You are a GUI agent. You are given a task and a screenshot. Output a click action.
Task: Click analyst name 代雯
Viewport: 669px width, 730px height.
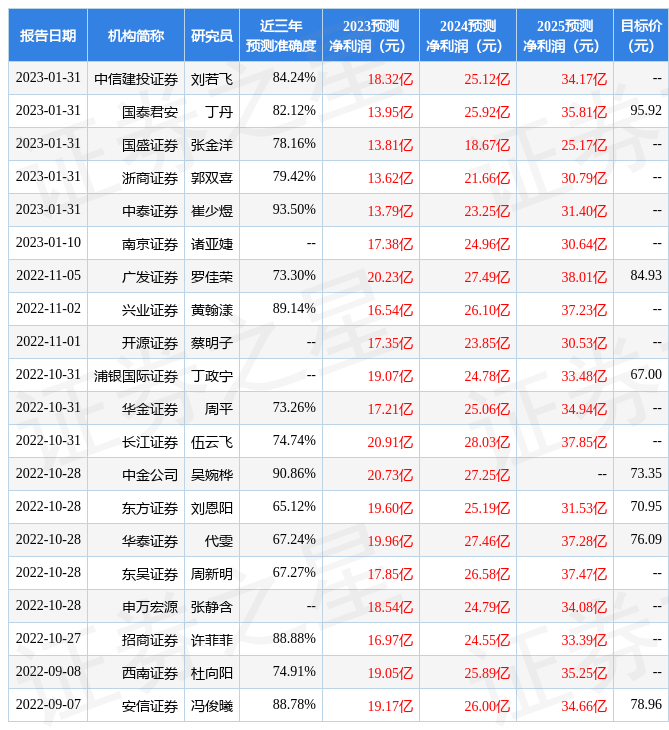click(x=219, y=541)
